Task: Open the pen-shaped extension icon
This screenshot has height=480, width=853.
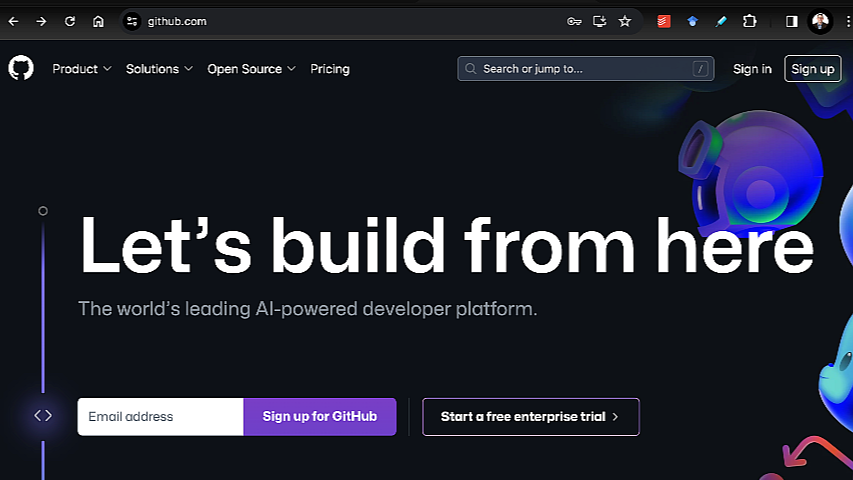Action: [721, 21]
